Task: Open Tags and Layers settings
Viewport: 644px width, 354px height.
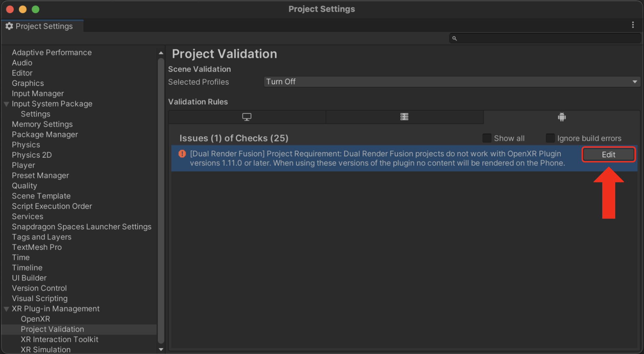Action: point(42,237)
